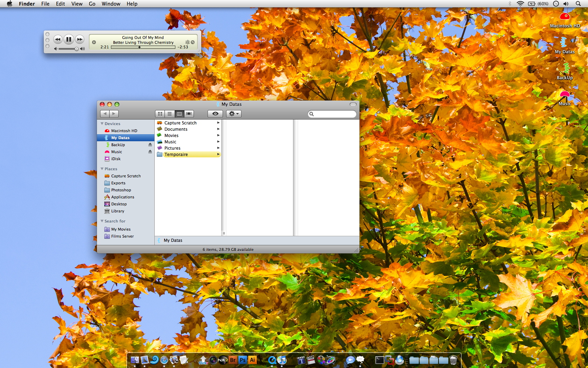Open Terminal from the Dock
This screenshot has height=368, width=588.
(379, 360)
